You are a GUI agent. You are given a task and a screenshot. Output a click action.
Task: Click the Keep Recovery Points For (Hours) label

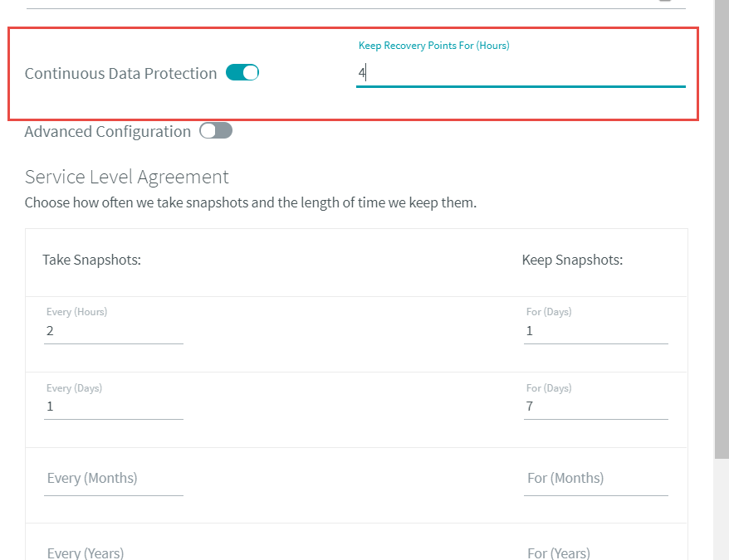pyautogui.click(x=433, y=46)
